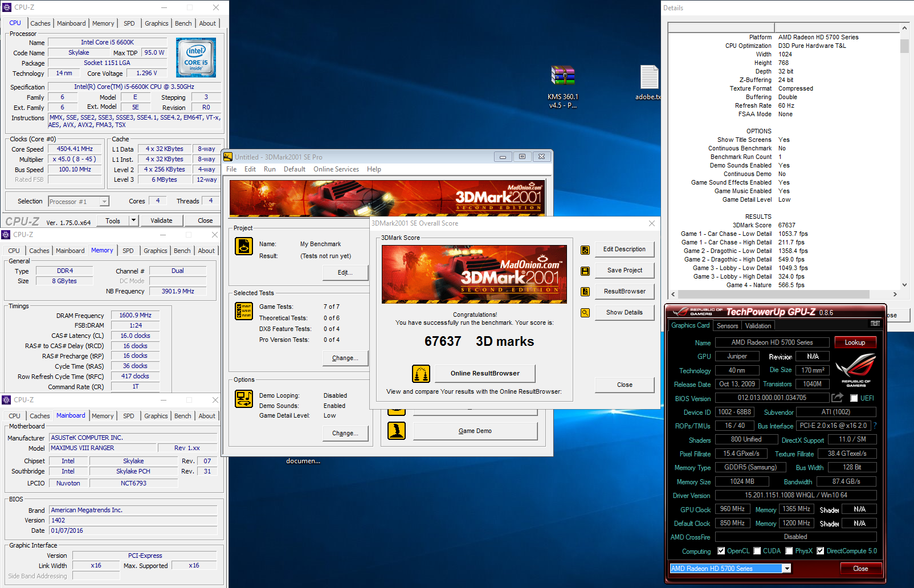
Task: Click the Details window scroll-right arrow
Action: pos(895,295)
